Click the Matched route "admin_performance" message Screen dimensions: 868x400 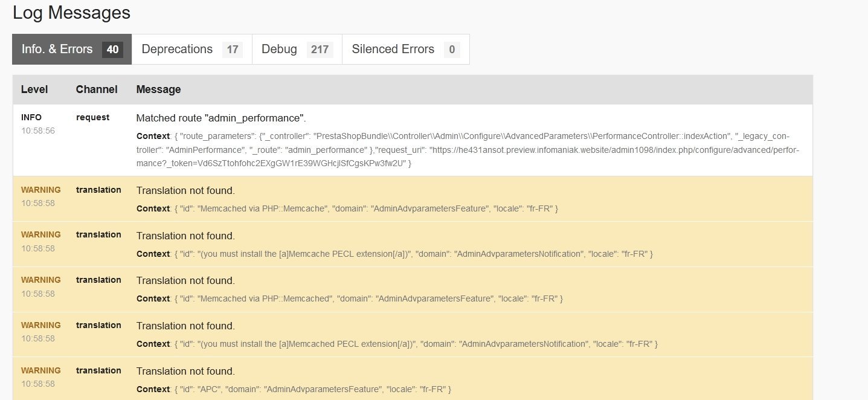(x=221, y=118)
